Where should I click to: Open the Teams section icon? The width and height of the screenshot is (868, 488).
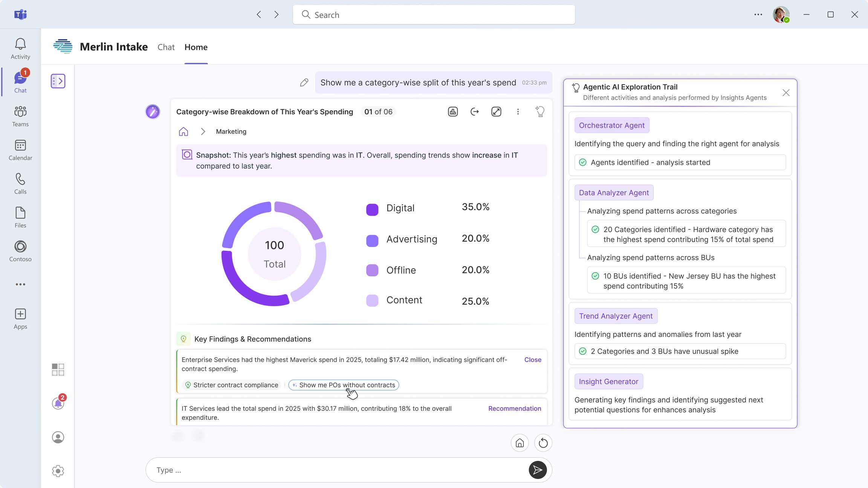pos(20,116)
